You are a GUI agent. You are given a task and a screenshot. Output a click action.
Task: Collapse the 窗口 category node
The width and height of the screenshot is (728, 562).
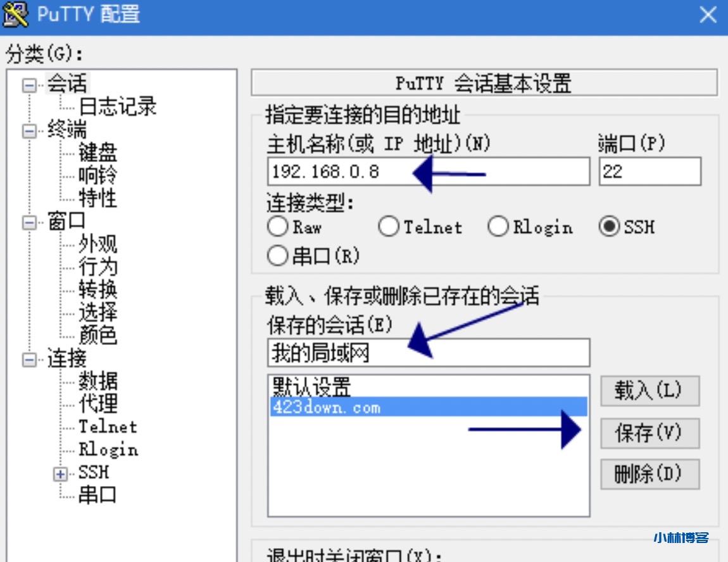(29, 223)
